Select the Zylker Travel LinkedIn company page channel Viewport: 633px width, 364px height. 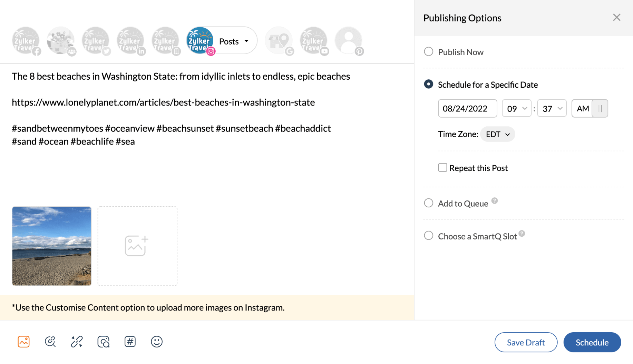tap(165, 41)
